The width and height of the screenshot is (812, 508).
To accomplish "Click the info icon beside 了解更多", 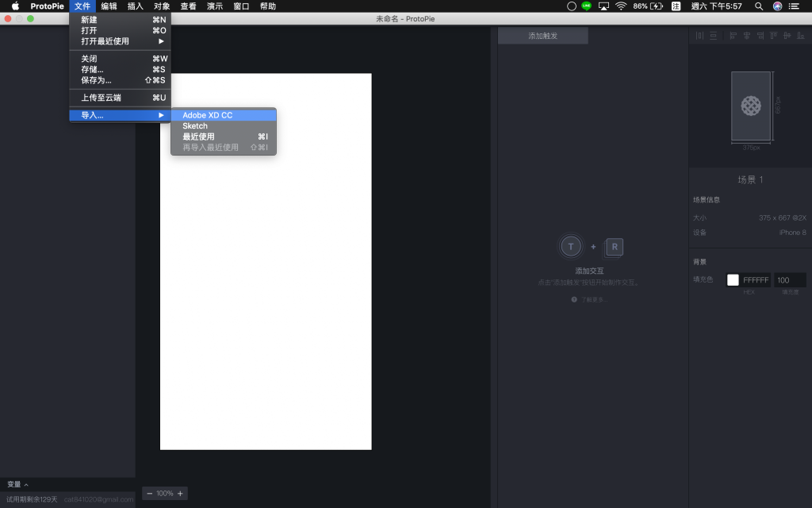I will (x=574, y=299).
